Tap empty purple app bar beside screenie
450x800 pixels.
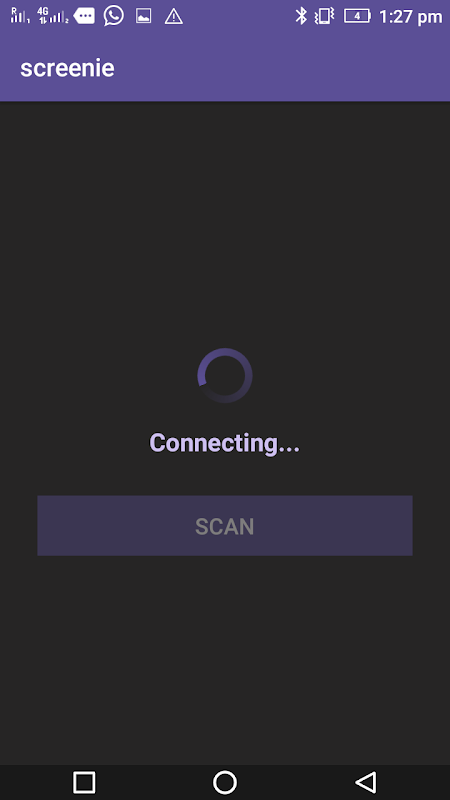[x=286, y=68]
